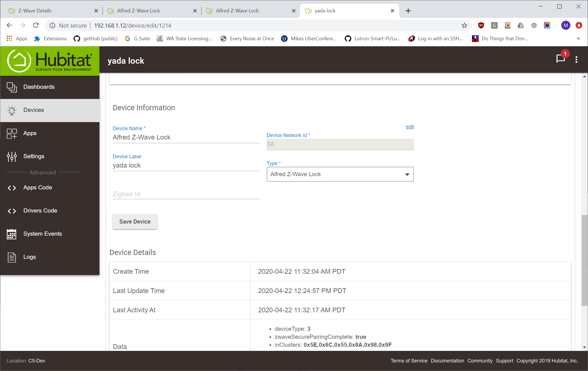Reload the current browser page
This screenshot has width=588, height=371.
pyautogui.click(x=36, y=26)
